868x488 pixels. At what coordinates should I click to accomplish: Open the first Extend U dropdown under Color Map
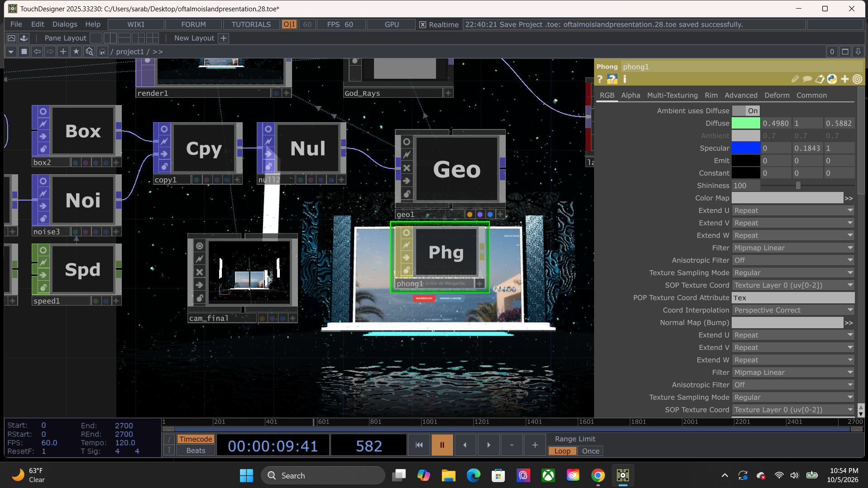793,211
